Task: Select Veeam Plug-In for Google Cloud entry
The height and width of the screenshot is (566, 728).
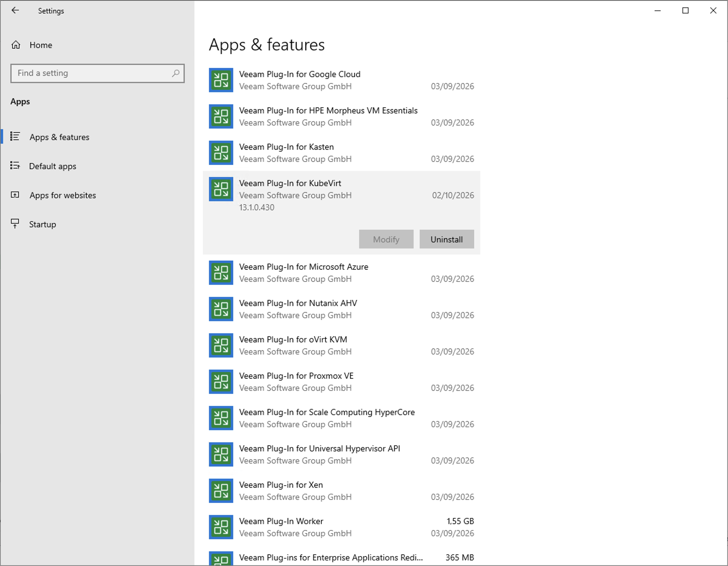Action: tap(341, 80)
